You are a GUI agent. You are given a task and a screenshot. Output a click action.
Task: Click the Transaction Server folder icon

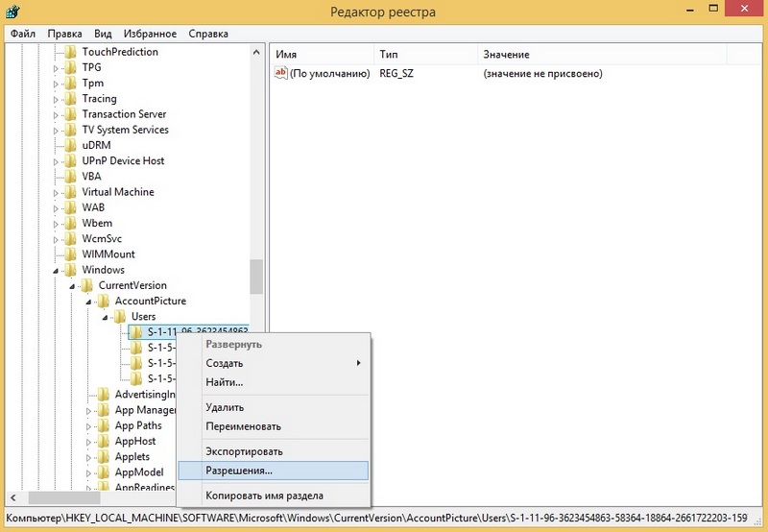coord(70,114)
